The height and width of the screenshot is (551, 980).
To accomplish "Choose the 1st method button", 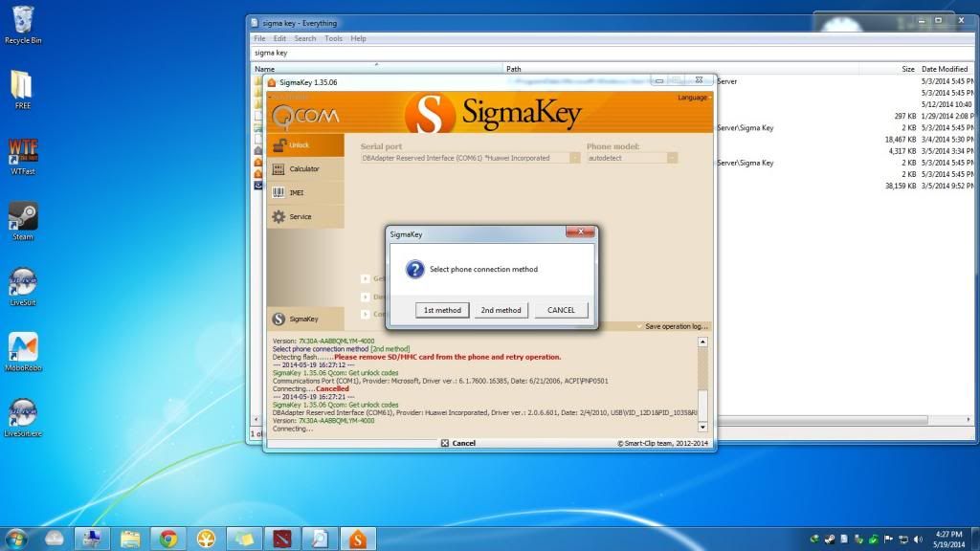I will click(x=443, y=310).
